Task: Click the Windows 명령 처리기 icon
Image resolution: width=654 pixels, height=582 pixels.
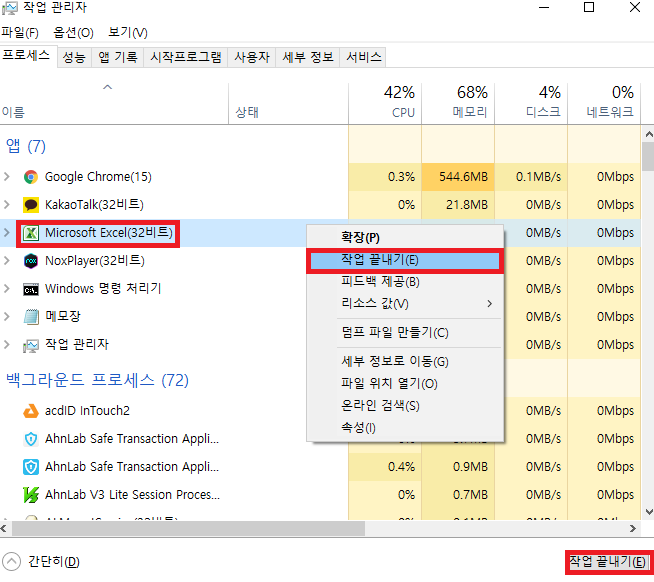Action: pyautogui.click(x=30, y=289)
